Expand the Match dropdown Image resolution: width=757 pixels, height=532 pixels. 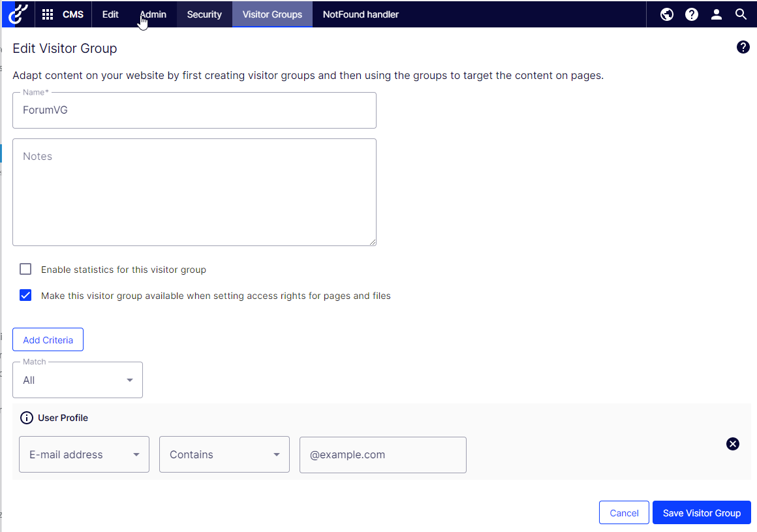(x=78, y=380)
